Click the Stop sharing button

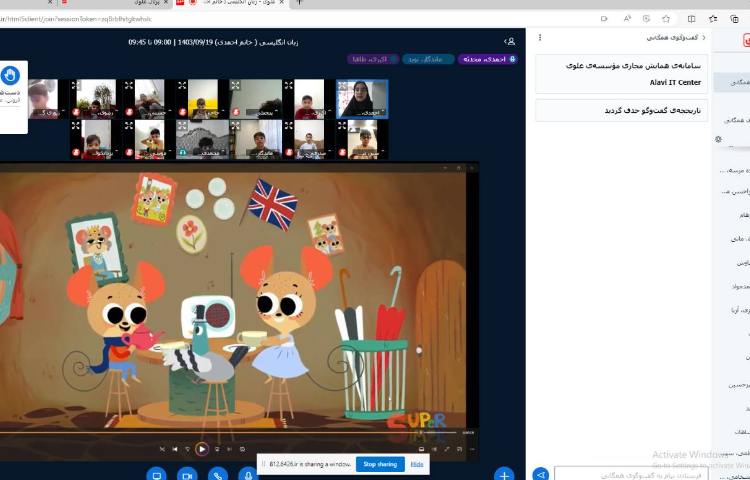click(x=380, y=464)
